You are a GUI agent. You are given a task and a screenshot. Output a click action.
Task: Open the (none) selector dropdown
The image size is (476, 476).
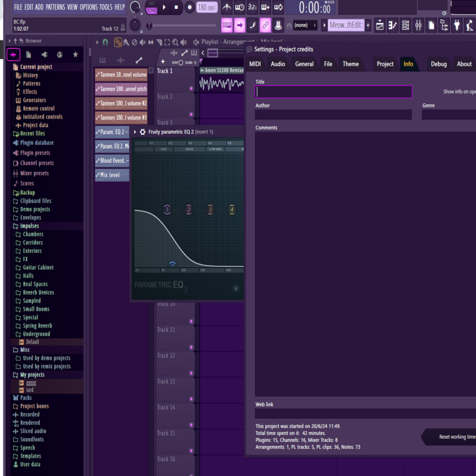pyautogui.click(x=305, y=25)
